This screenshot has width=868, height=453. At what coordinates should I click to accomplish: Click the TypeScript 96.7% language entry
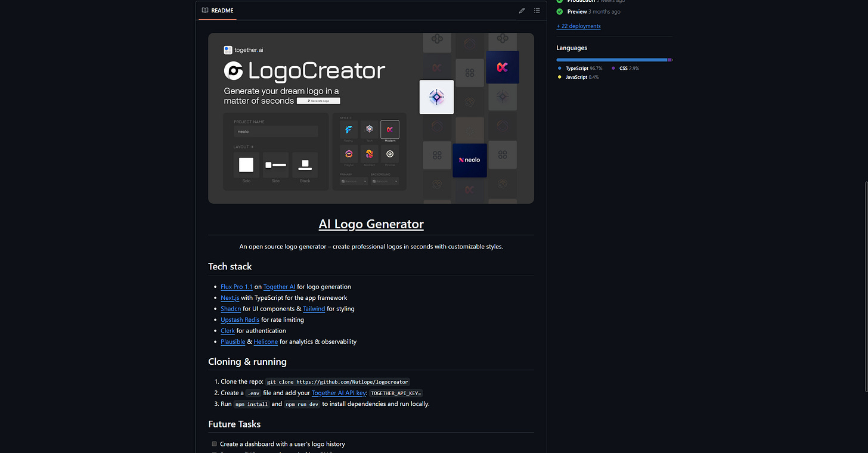coord(579,69)
